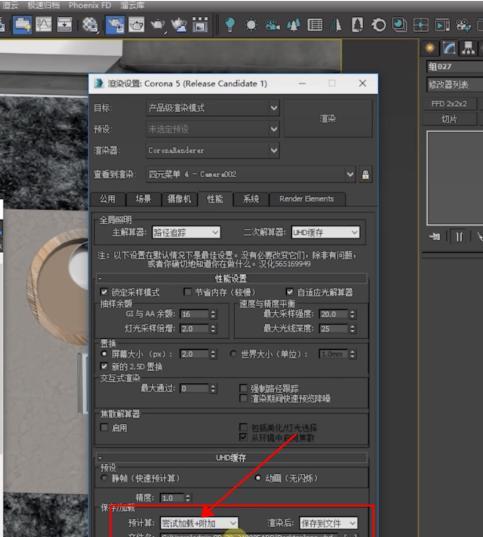The image size is (483, 537).
Task: Open the Corona lister table icon
Action: (x=315, y=25)
